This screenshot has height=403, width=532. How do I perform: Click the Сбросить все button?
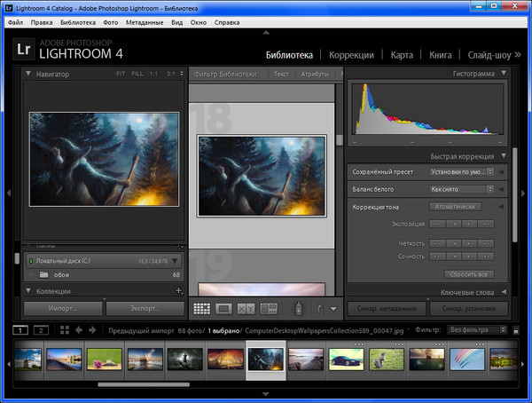tap(467, 274)
